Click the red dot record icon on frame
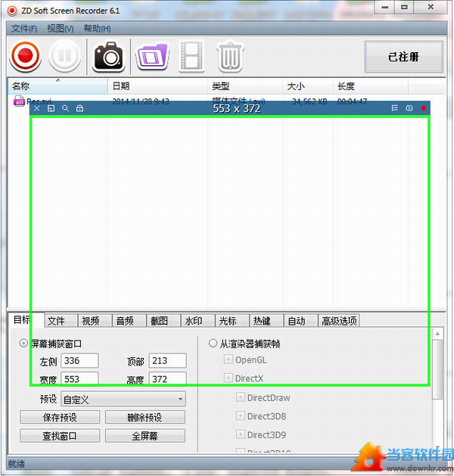 pos(424,108)
